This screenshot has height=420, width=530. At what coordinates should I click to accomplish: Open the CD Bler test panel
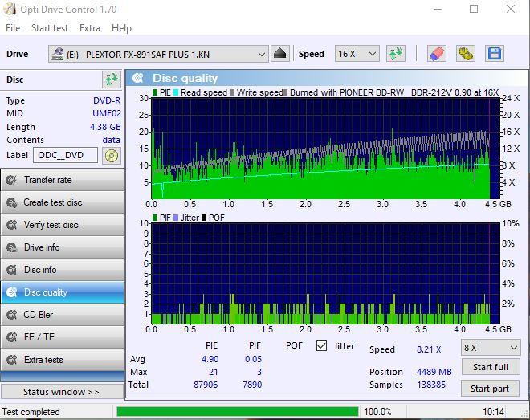63,315
